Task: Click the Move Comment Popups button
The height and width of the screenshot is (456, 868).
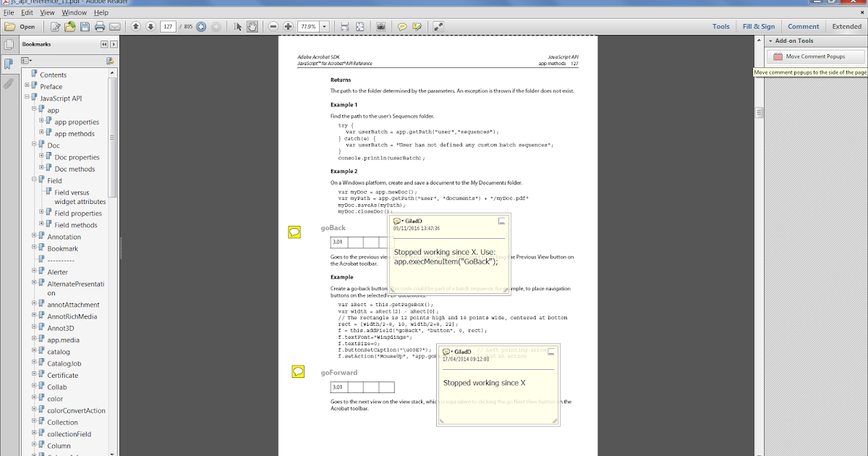Action: [815, 56]
